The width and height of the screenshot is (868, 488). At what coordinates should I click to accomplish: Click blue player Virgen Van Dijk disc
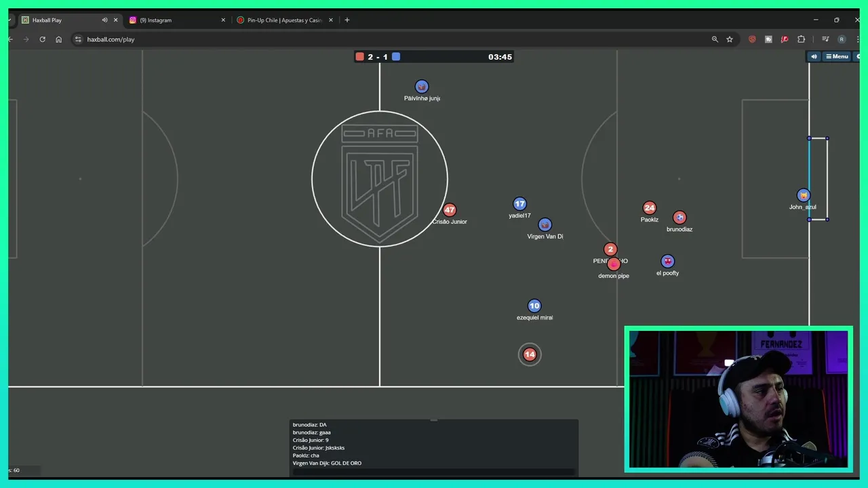545,224
